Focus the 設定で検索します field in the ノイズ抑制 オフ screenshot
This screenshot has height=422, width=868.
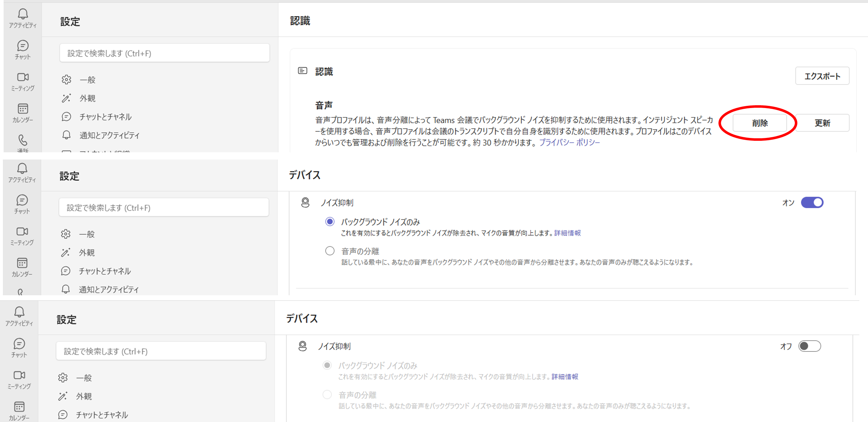coord(161,351)
